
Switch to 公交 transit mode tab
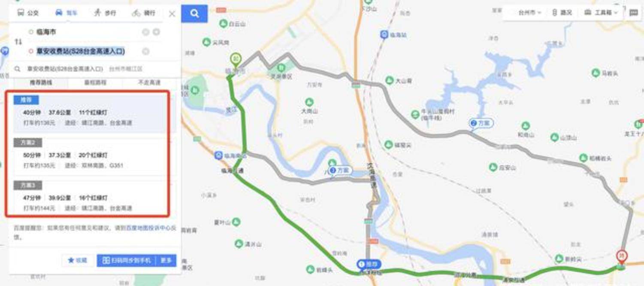click(x=28, y=13)
